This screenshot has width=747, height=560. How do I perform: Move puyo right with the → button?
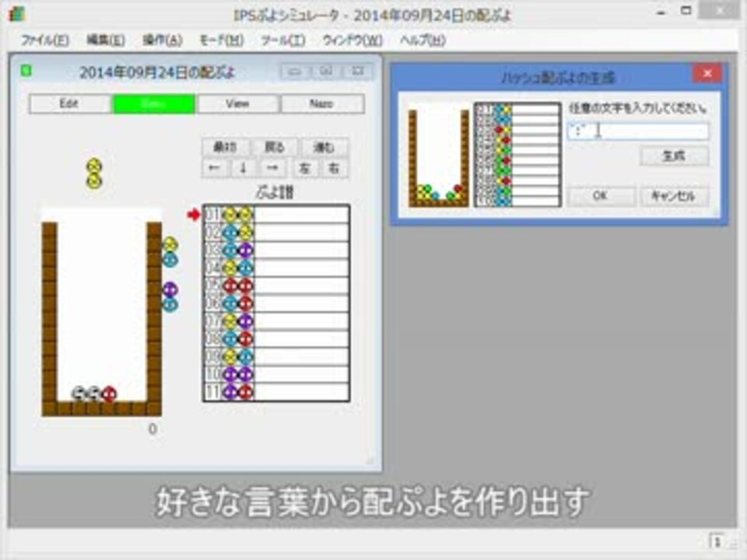coord(273,168)
